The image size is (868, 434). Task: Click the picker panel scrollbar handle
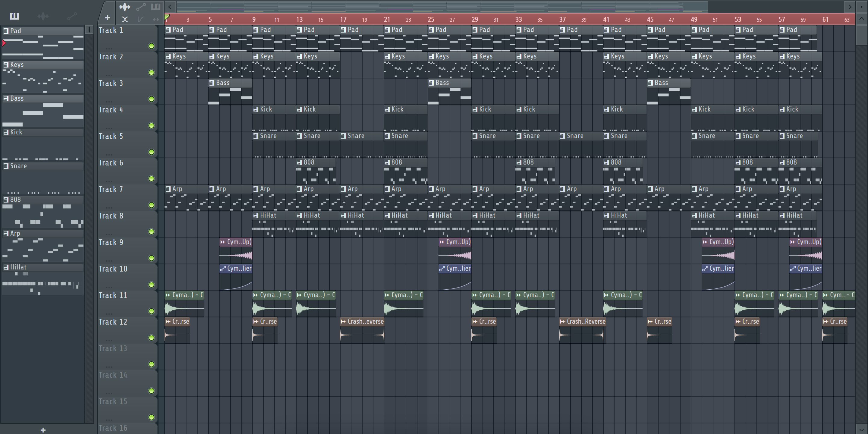89,30
